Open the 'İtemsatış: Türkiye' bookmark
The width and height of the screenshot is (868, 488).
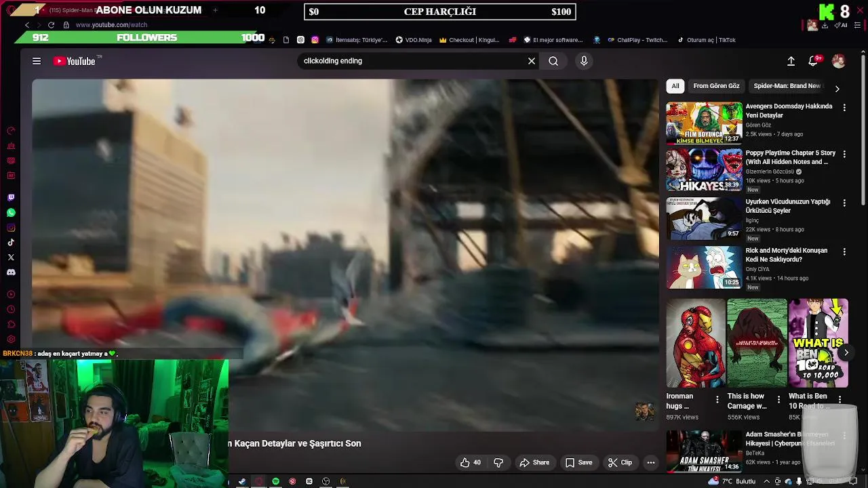coord(357,40)
